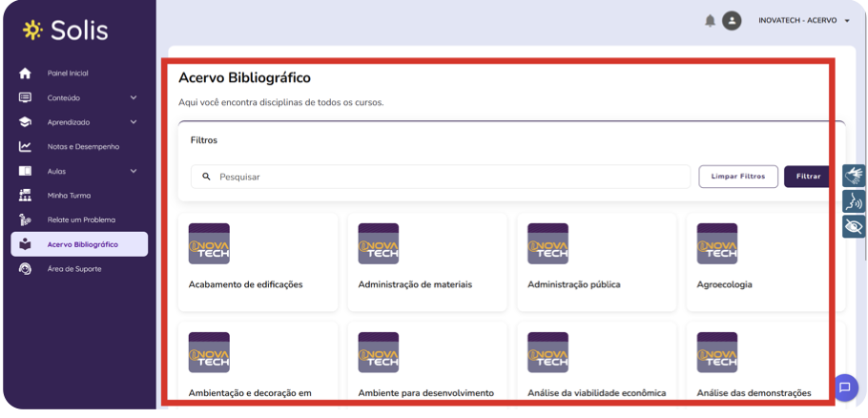Open the Painel Inicial home icon
The image size is (868, 418).
pos(25,73)
